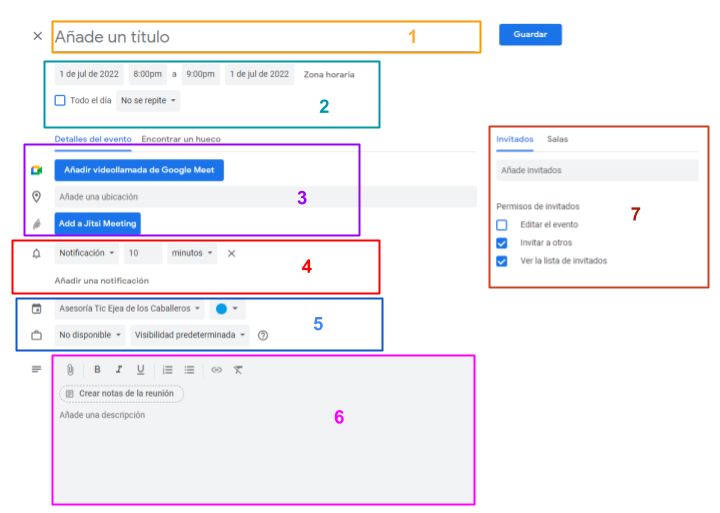The width and height of the screenshot is (720, 513).
Task: Click Añadir una notificación link
Action: tap(101, 281)
